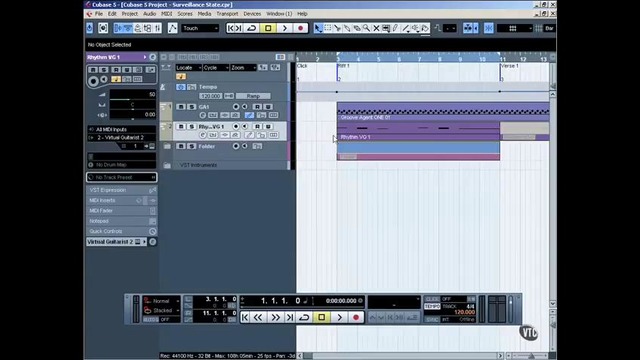Screen dimensions: 640x360
Task: Select the Draw pencil tool
Action: pos(396,28)
